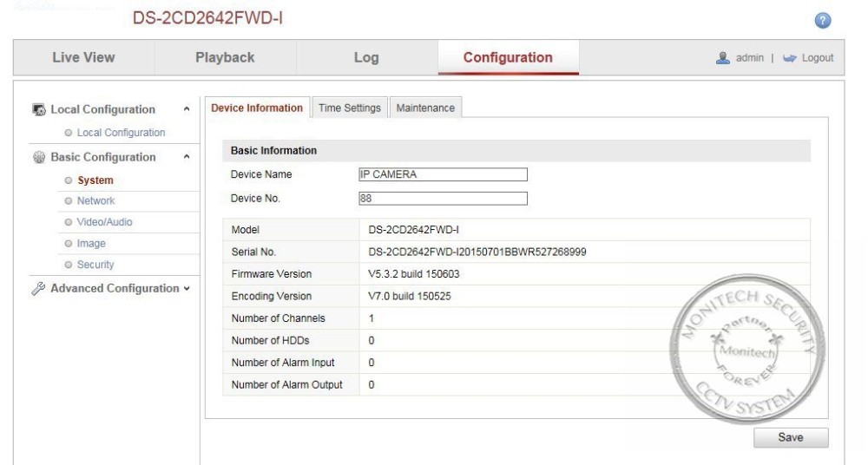Expand the Advanced Configuration section

(186, 289)
